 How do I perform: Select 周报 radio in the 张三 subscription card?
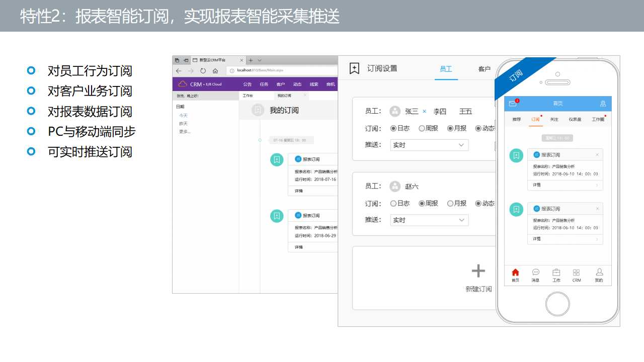422,128
